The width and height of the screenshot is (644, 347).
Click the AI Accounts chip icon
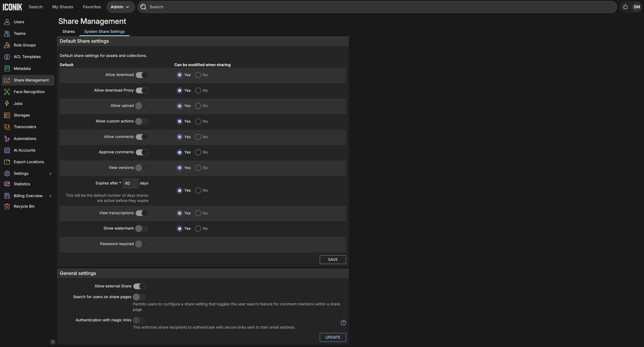[x=7, y=150]
